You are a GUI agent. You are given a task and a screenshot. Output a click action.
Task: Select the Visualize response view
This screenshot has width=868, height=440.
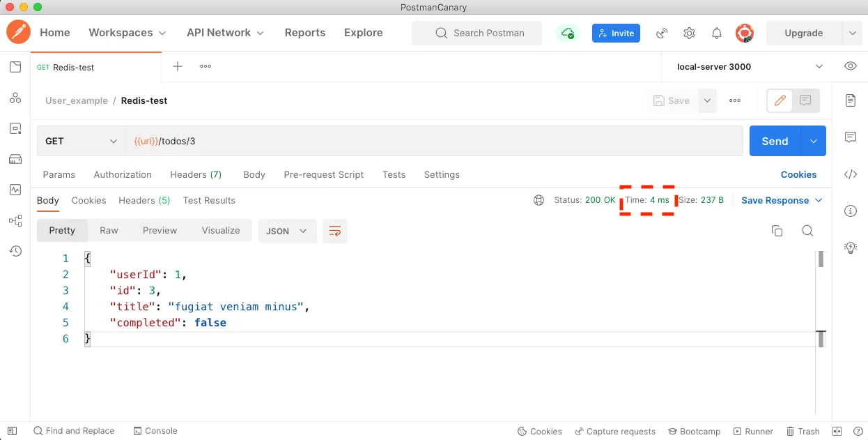pyautogui.click(x=221, y=230)
